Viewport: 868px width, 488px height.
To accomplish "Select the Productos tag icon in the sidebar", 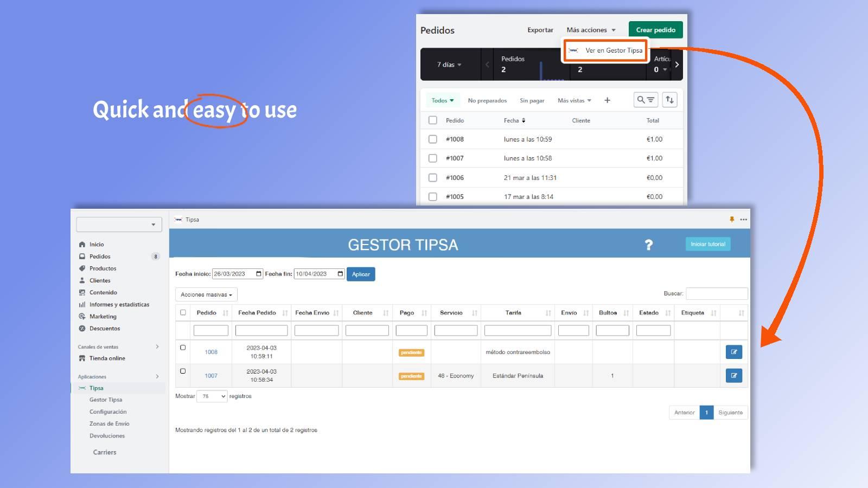I will 82,268.
